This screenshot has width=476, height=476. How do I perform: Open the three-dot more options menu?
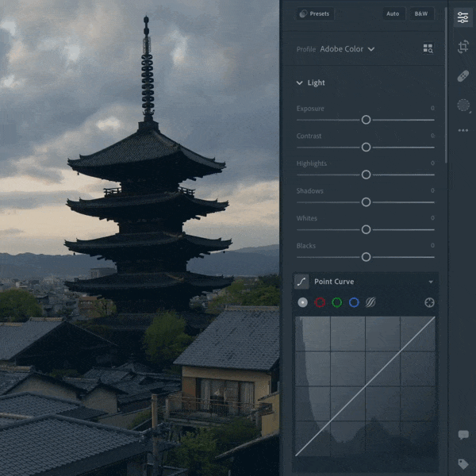pyautogui.click(x=463, y=131)
